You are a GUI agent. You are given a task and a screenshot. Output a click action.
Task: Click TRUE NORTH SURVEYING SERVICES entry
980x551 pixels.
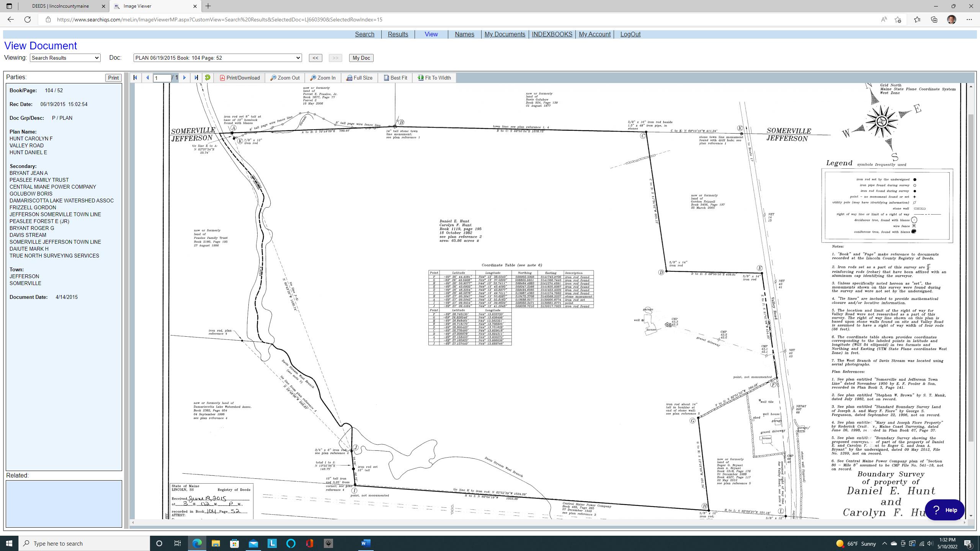click(54, 256)
